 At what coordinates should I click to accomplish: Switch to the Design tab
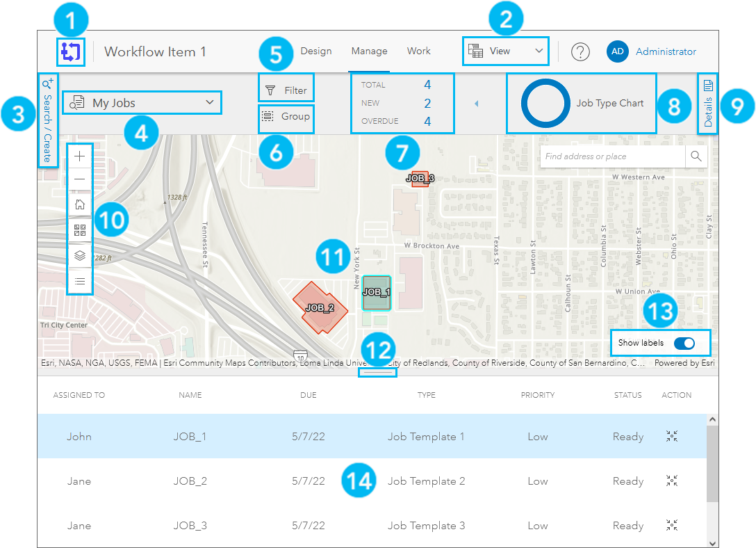tap(316, 51)
